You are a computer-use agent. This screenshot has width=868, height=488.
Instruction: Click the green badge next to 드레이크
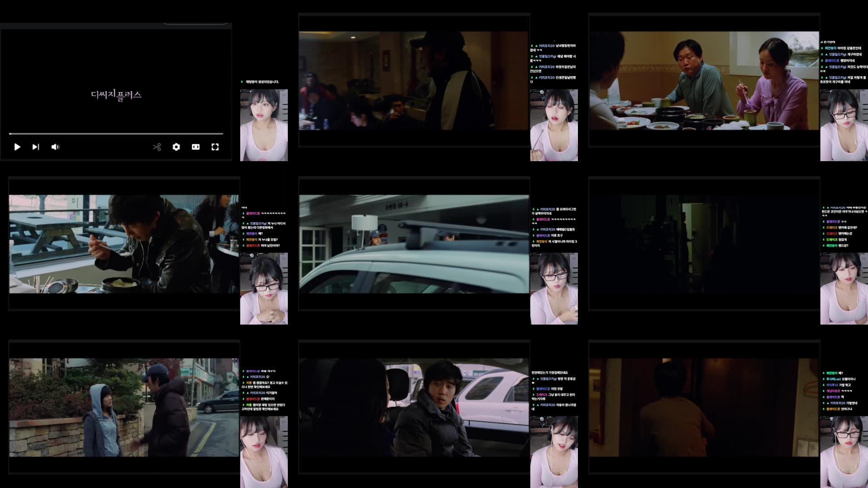[824, 239]
